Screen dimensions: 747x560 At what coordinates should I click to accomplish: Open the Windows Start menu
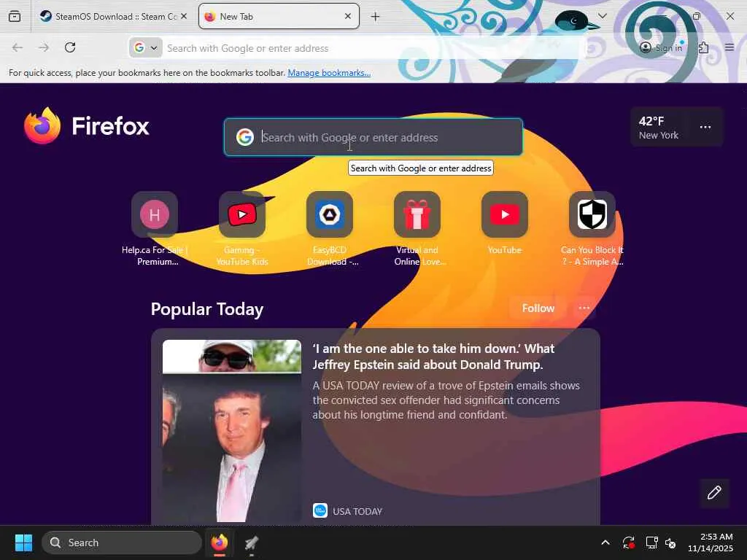point(23,542)
